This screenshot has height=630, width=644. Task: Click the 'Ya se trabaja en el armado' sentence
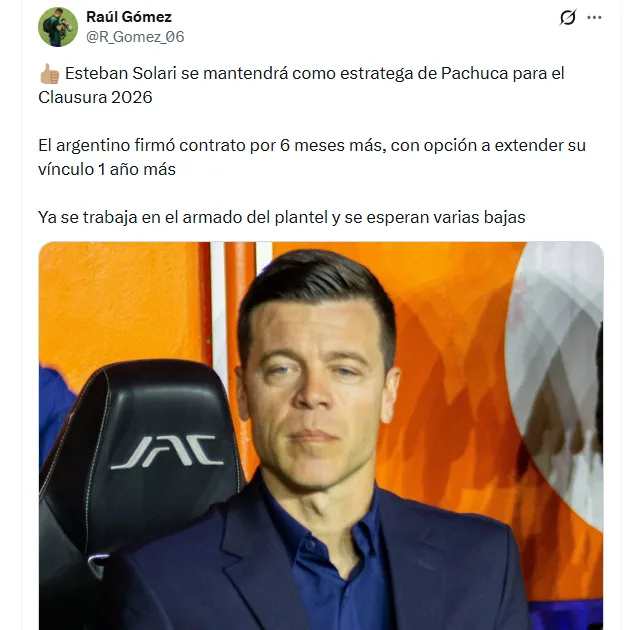(281, 217)
